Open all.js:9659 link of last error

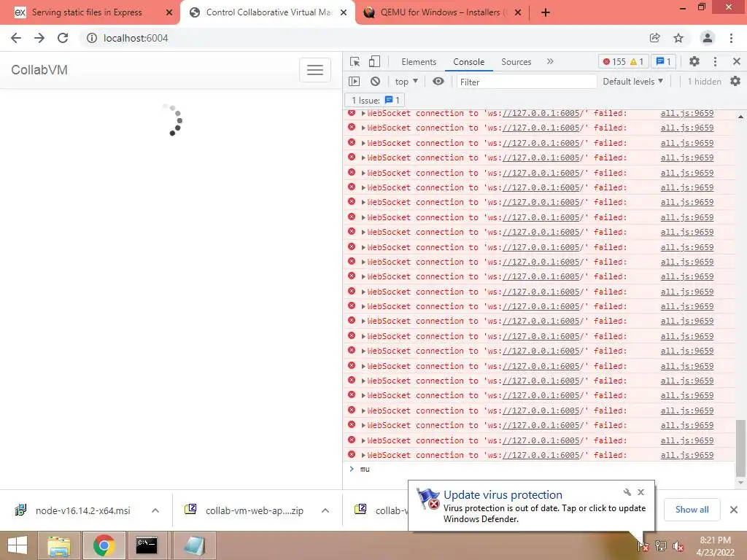click(687, 455)
